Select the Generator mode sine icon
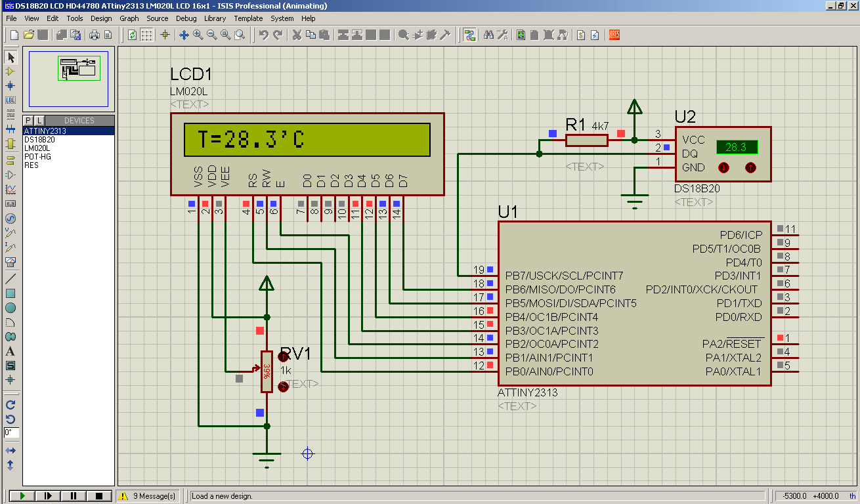This screenshot has height=504, width=860. coord(10,219)
